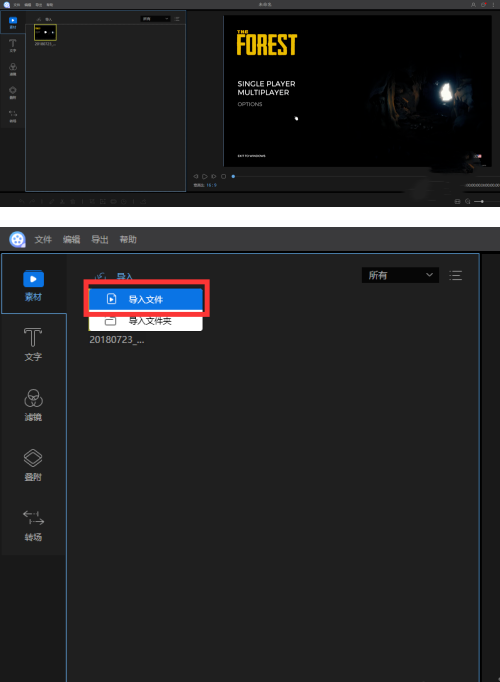Screen dimensions: 500x682
Task: Click the user account icon in the title bar
Action: (473, 5)
